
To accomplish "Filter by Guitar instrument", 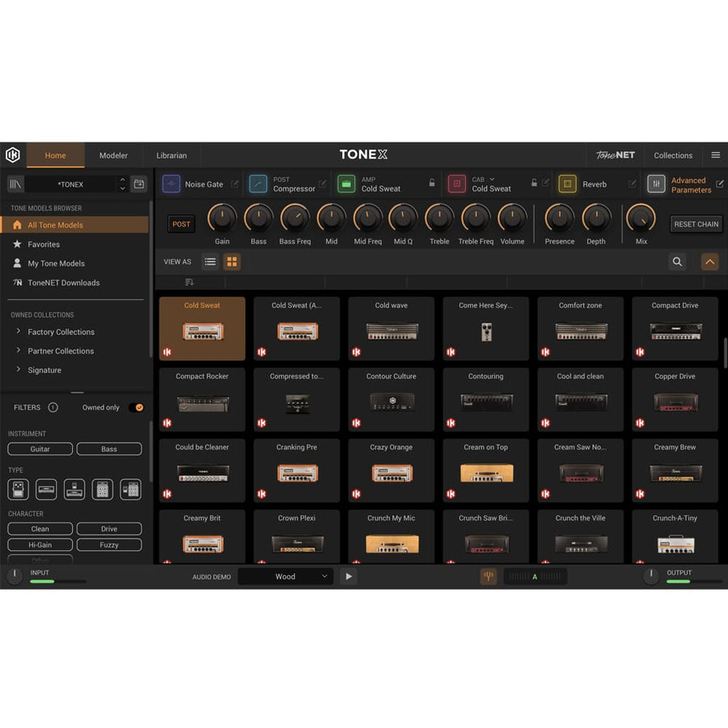I will point(40,449).
